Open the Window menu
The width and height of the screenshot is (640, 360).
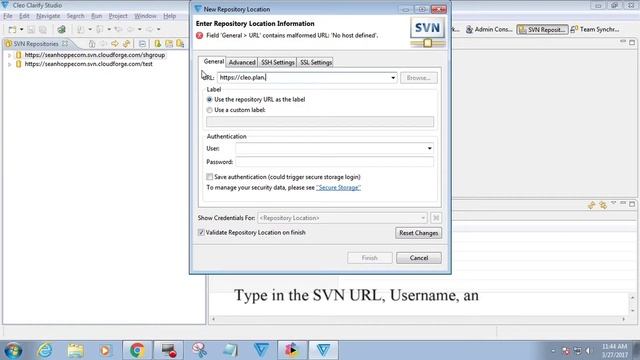coord(145,16)
